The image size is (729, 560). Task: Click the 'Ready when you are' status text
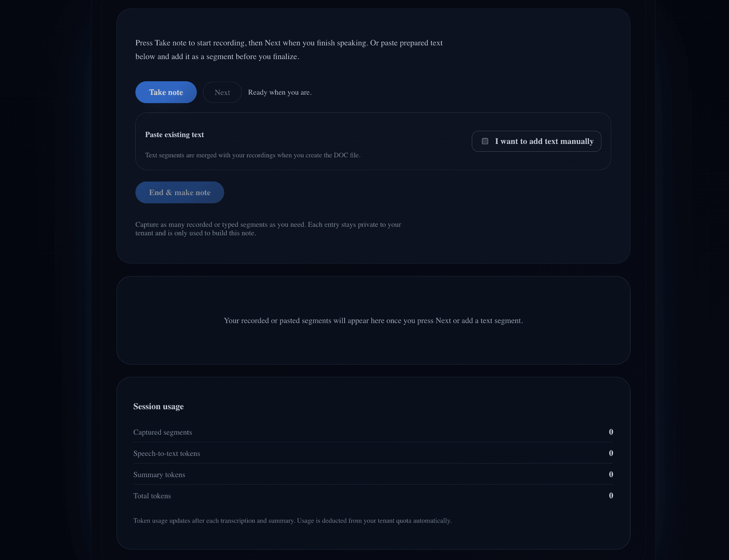279,92
